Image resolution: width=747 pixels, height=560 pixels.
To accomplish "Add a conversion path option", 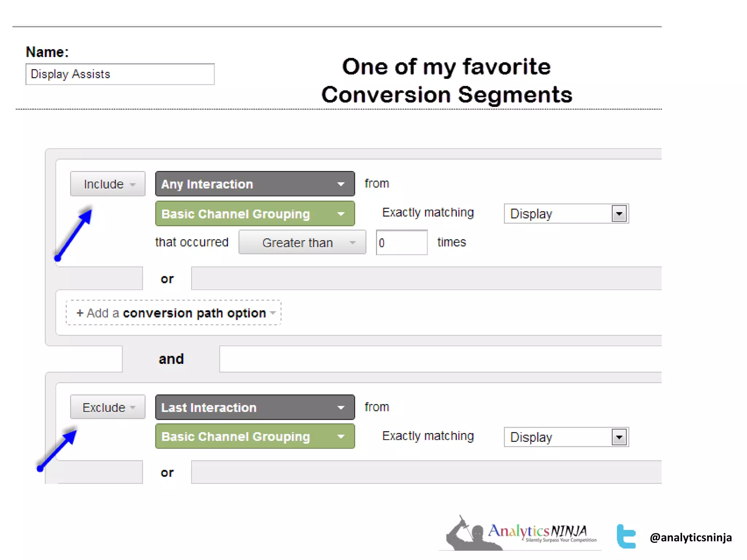I will pos(174,313).
